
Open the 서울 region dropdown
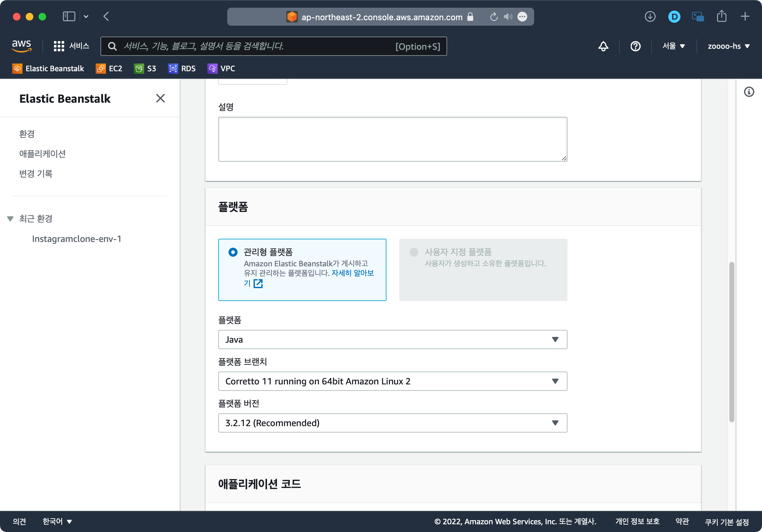pyautogui.click(x=673, y=46)
